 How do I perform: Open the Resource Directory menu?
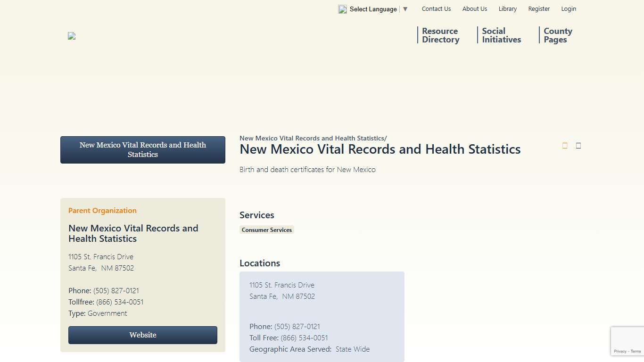(440, 35)
